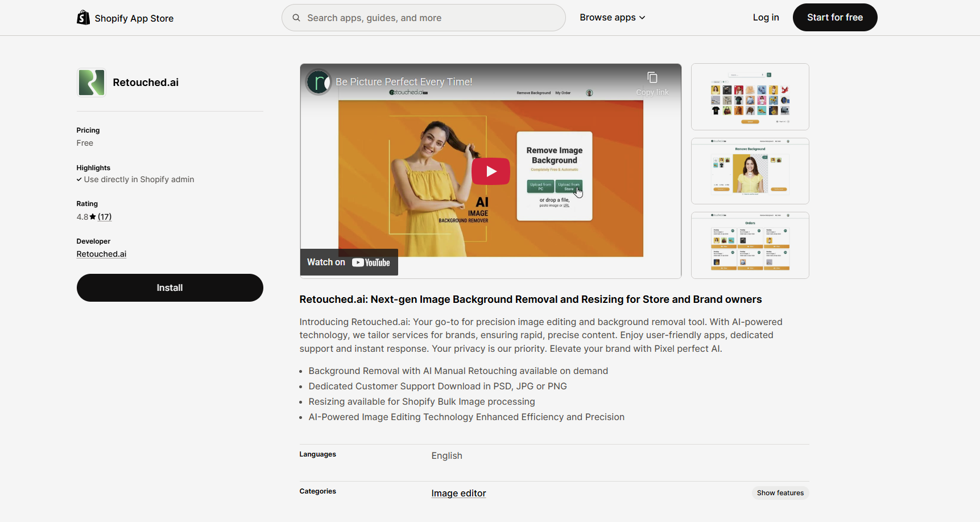Open the YouTube channel avatar on video
This screenshot has width=980, height=522.
point(319,82)
